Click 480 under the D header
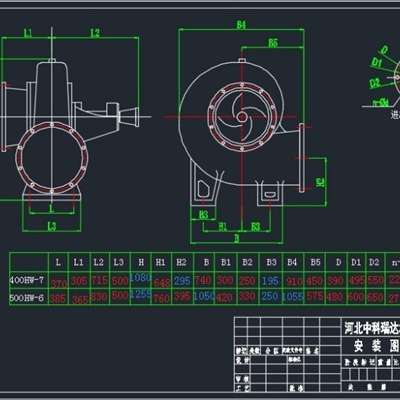The height and width of the screenshot is (400, 400). point(336,297)
